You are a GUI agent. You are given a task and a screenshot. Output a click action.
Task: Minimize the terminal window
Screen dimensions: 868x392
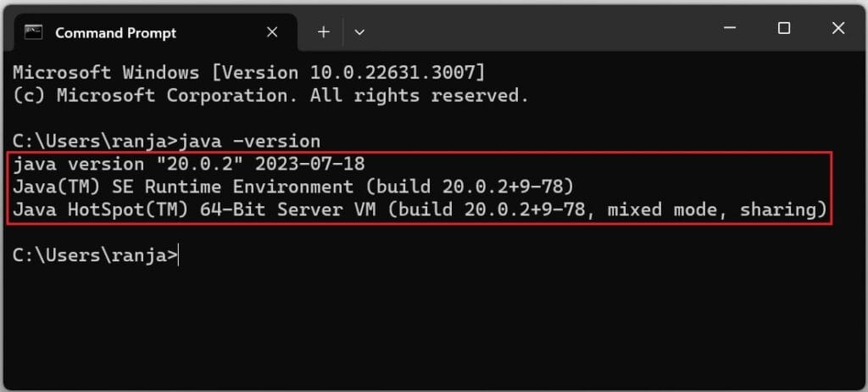coord(730,29)
